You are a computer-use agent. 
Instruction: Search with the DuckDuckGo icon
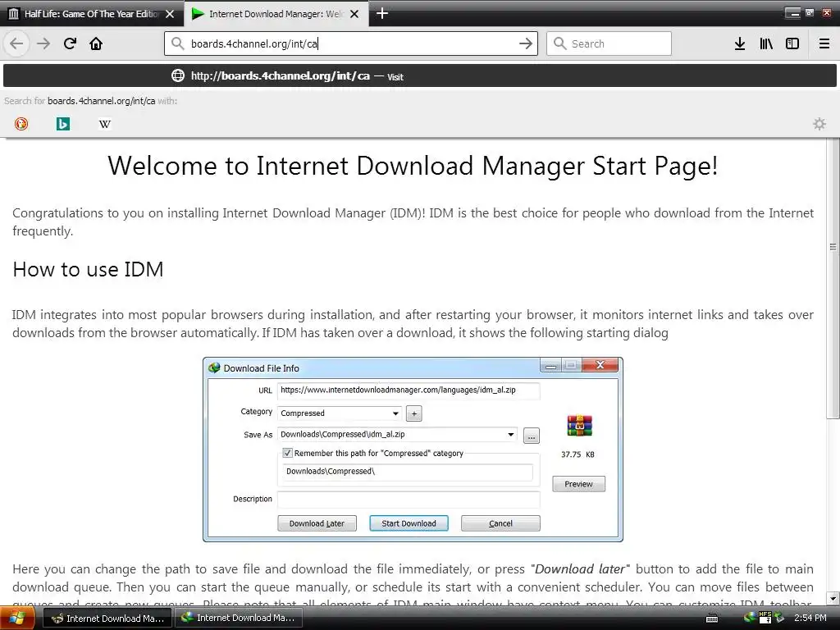click(x=21, y=124)
